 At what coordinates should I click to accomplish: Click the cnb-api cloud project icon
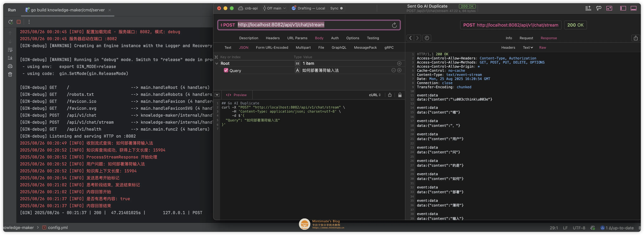tap(240, 8)
